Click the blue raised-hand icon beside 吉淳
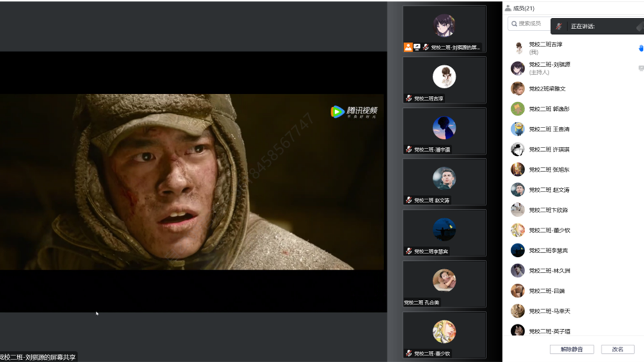644x362 pixels. (641, 48)
